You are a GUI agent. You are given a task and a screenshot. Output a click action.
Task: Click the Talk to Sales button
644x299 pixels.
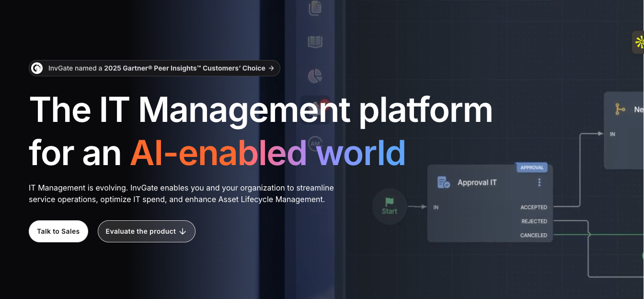click(x=58, y=231)
